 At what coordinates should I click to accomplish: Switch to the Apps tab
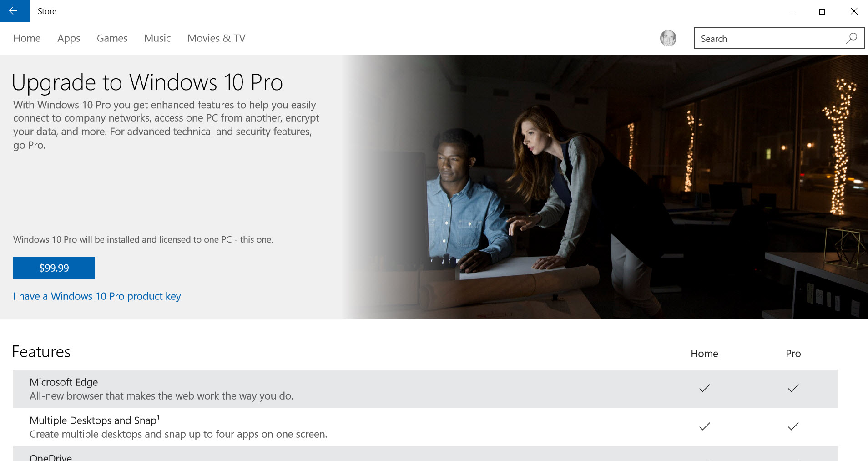tap(69, 38)
